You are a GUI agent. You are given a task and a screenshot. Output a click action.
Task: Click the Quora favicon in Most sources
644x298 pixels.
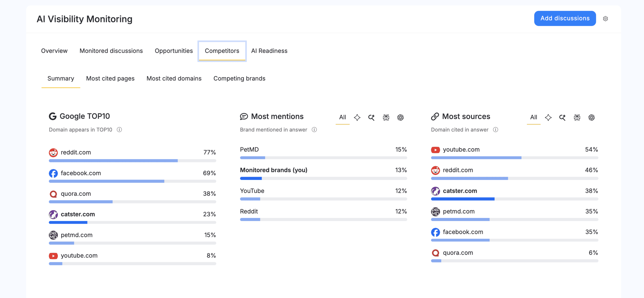coord(435,253)
